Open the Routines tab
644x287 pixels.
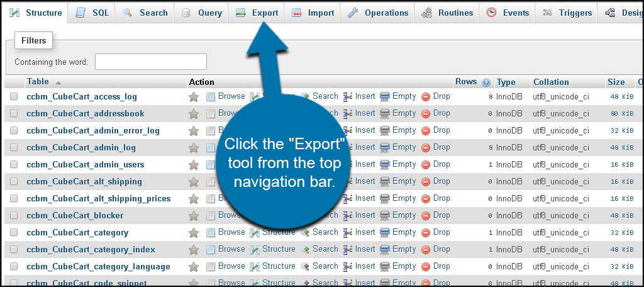[447, 13]
